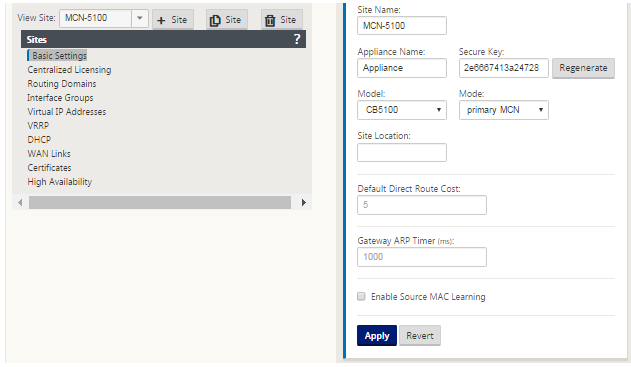Click the Secure Key field
The width and height of the screenshot is (631, 367).
pyautogui.click(x=503, y=68)
